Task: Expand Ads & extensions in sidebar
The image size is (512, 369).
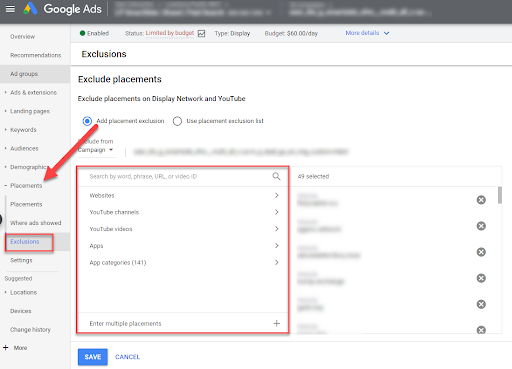Action: point(33,93)
